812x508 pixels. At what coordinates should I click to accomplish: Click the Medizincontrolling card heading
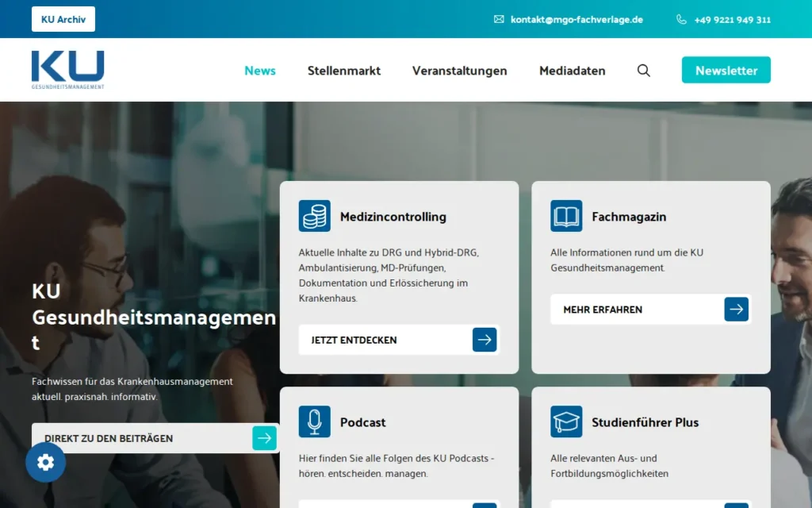tap(393, 217)
